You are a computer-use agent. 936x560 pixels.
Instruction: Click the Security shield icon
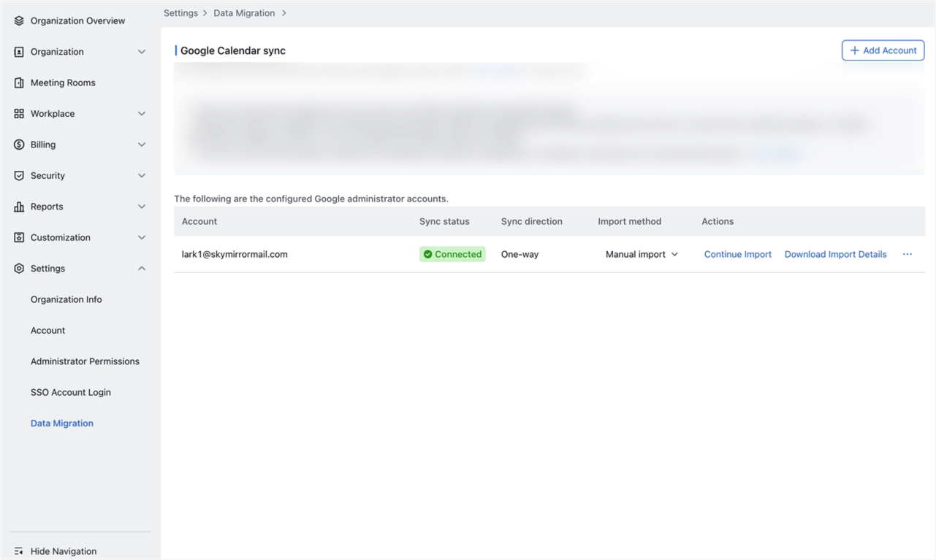tap(19, 175)
